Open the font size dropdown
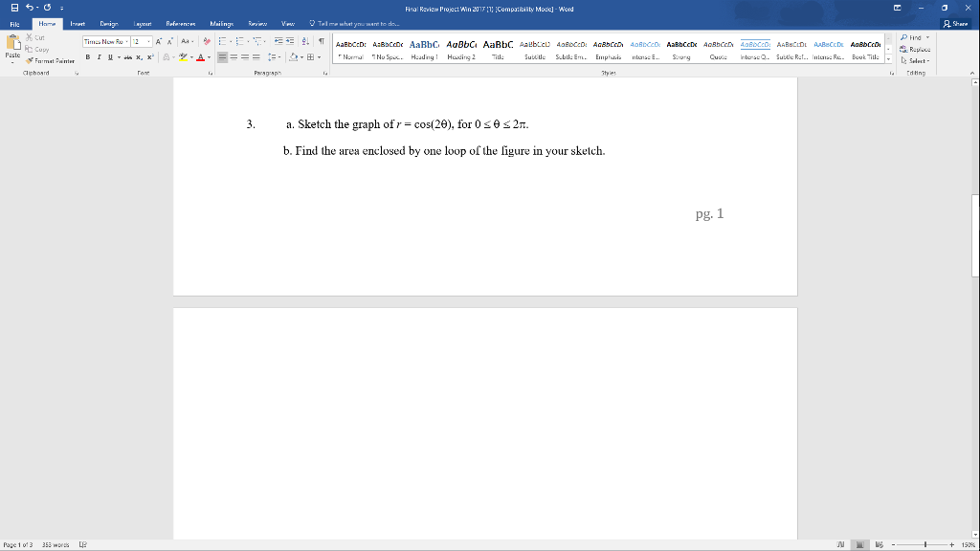 click(148, 40)
